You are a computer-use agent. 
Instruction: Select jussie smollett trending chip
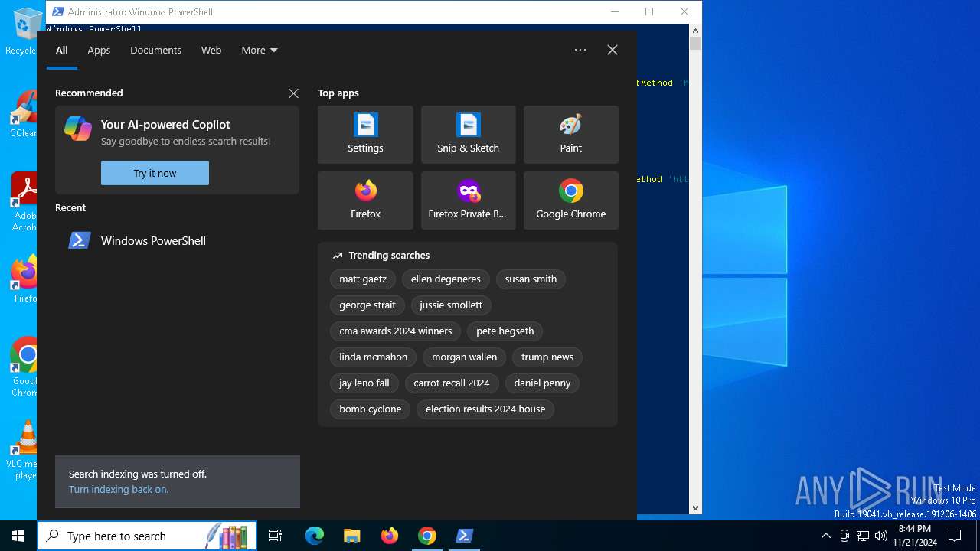click(x=451, y=305)
